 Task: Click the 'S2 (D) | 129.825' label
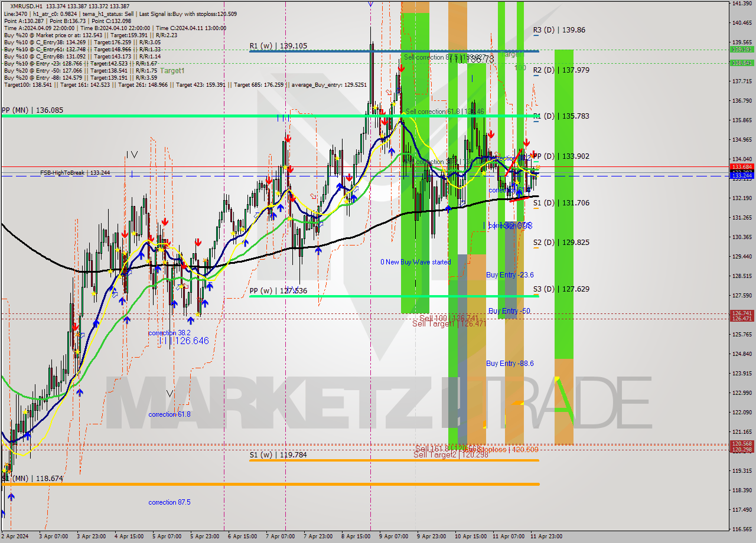(561, 242)
